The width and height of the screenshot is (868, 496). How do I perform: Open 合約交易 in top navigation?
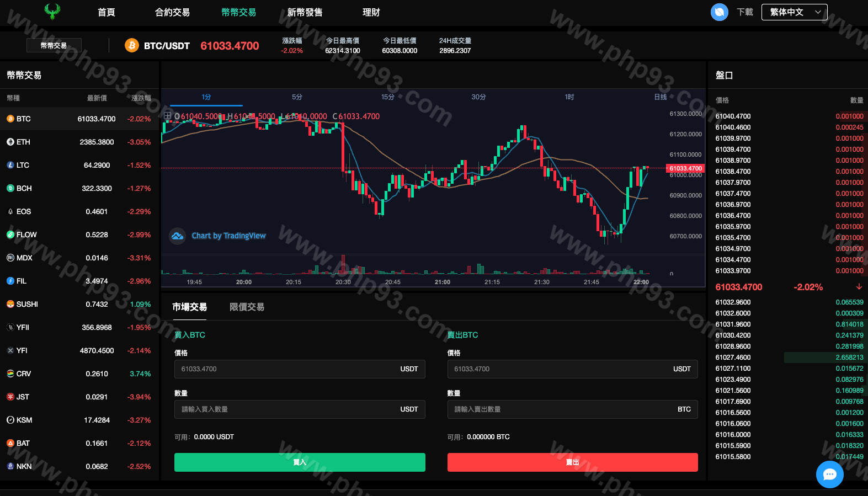pos(172,12)
